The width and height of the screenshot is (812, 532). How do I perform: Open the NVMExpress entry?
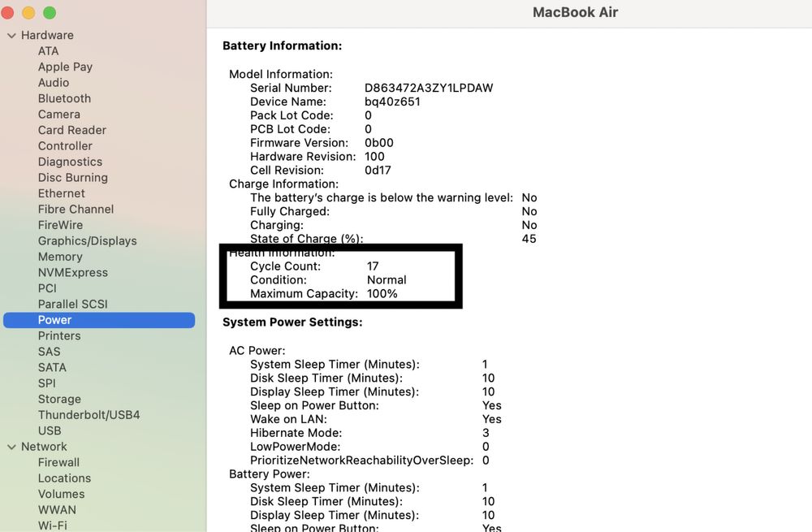coord(73,272)
